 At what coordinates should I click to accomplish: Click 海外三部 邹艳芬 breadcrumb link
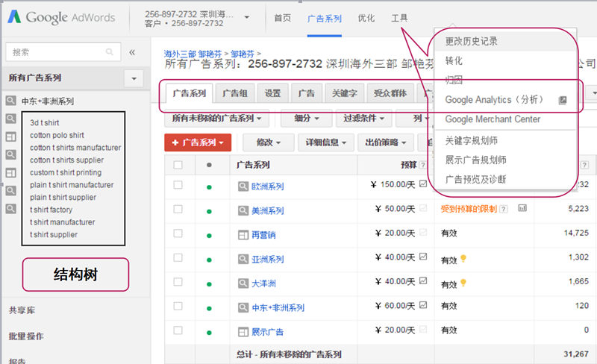tap(193, 54)
